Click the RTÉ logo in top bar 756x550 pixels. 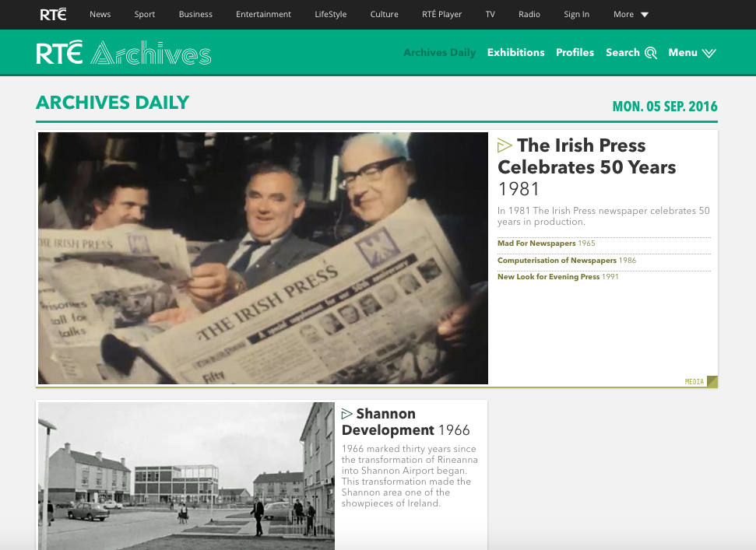tap(53, 15)
